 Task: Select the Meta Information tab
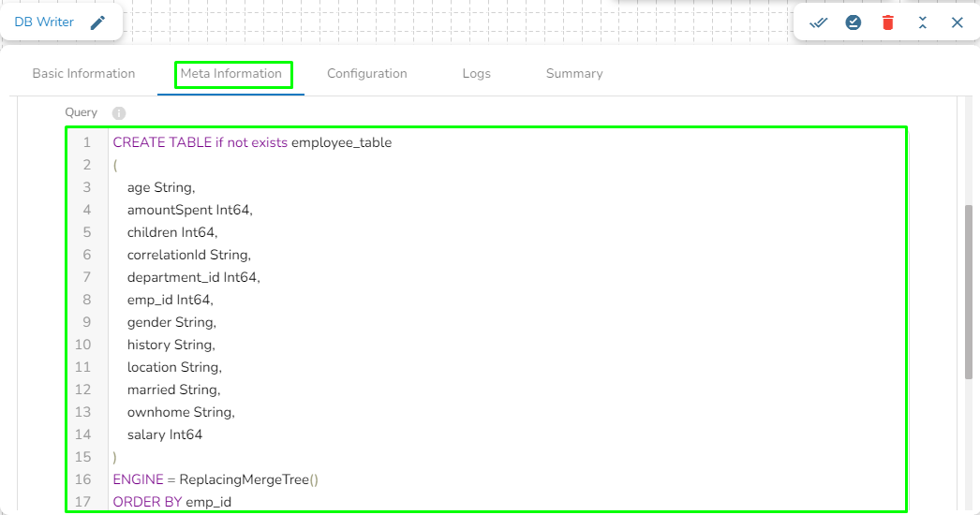(231, 73)
